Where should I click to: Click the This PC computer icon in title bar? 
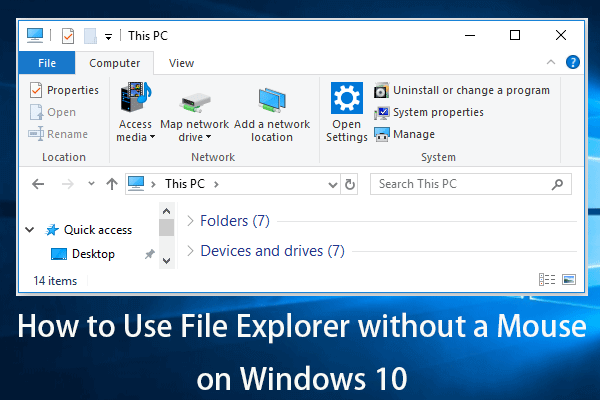click(35, 36)
